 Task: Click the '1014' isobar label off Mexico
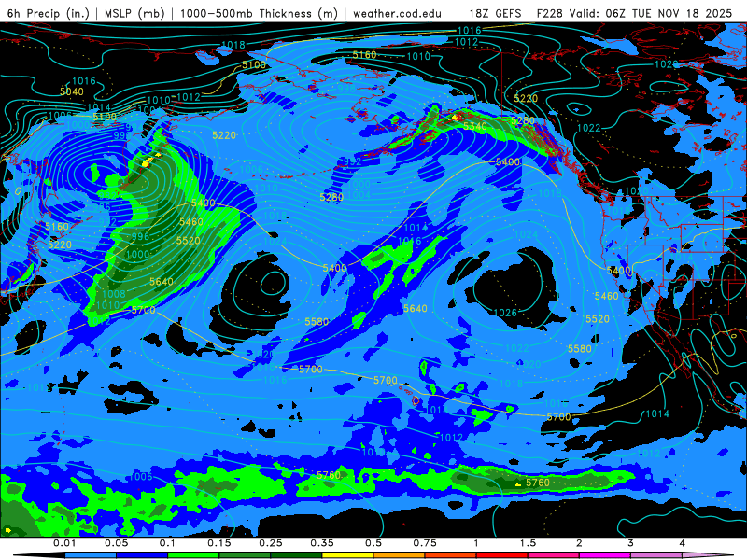(658, 413)
